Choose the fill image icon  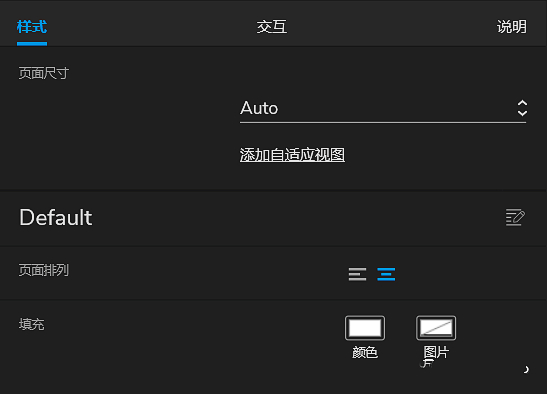[x=436, y=328]
